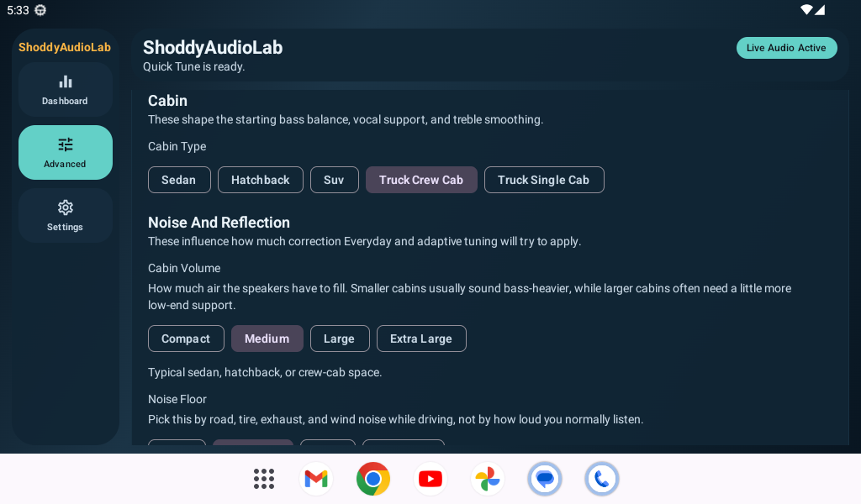
Task: Select Hatchback cabin type
Action: [261, 180]
